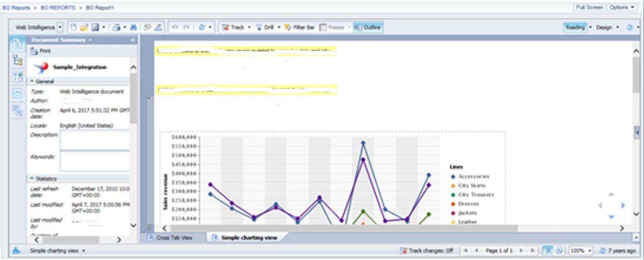Open the Web Intelligence dropdown
Image resolution: width=644 pixels, height=260 pixels.
[60, 27]
